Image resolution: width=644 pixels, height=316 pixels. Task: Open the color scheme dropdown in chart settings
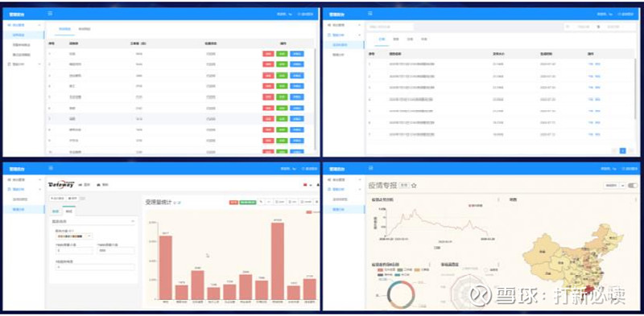tap(74, 236)
